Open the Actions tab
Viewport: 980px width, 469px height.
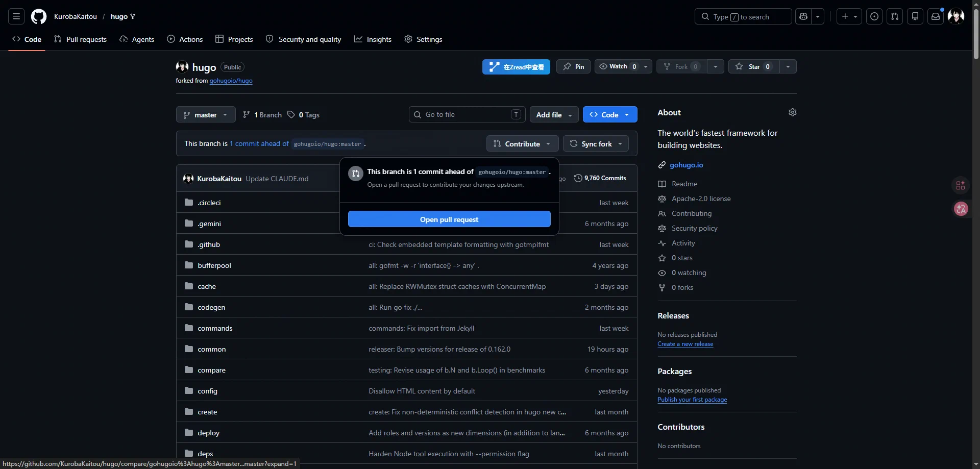click(x=185, y=39)
